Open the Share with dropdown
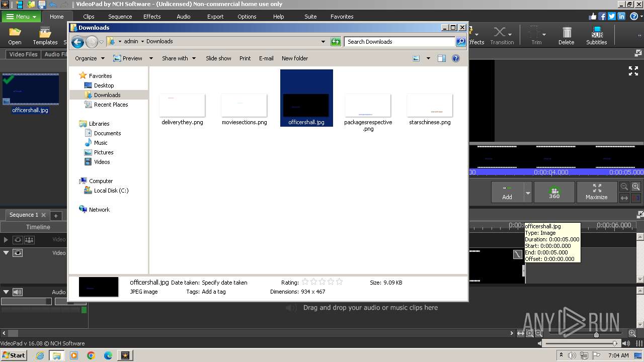644x362 pixels. coord(179,58)
